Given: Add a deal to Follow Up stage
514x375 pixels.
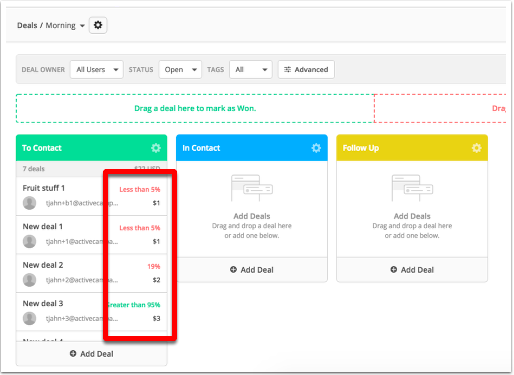Looking at the screenshot, I should click(x=412, y=270).
